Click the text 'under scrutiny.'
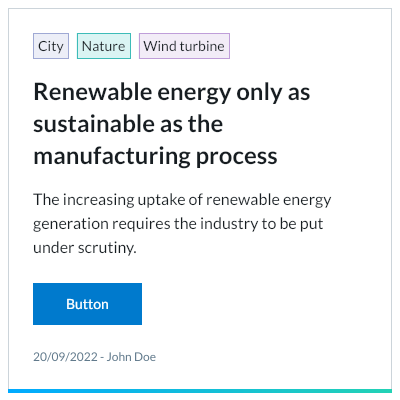400x400 pixels. tap(85, 248)
